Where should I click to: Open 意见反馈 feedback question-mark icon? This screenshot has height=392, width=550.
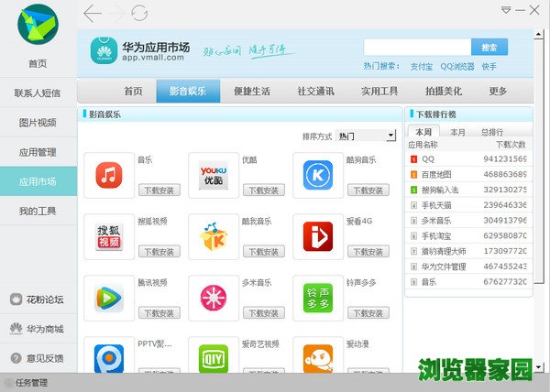[16, 358]
